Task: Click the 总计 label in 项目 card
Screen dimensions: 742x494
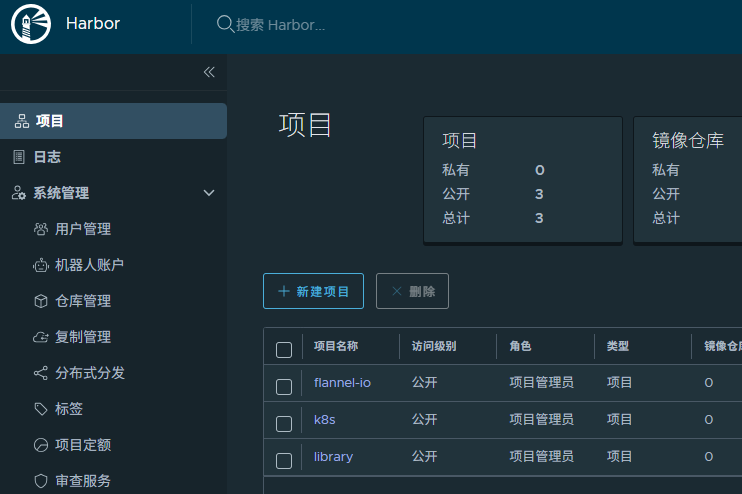Action: [x=456, y=218]
